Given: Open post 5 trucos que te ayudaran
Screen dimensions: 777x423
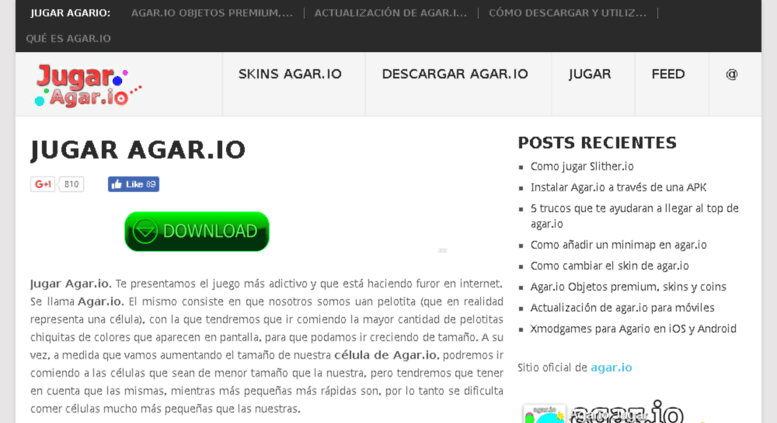Looking at the screenshot, I should 634,216.
